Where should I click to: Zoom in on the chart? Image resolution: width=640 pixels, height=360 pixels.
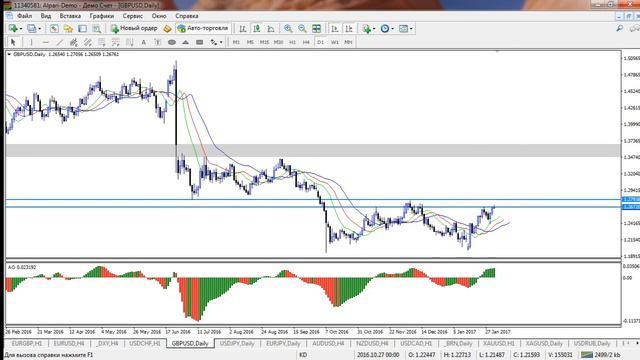click(x=288, y=29)
